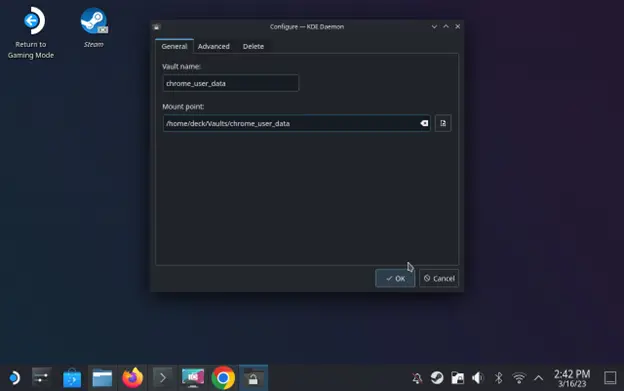624x391 pixels.
Task: Click the Mount point path field
Action: 296,123
